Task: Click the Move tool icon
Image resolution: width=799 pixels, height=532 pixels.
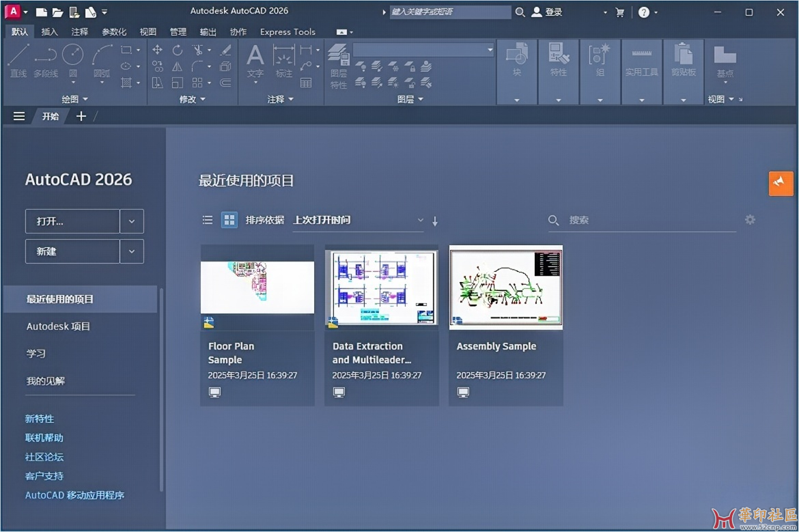Action: (x=158, y=49)
